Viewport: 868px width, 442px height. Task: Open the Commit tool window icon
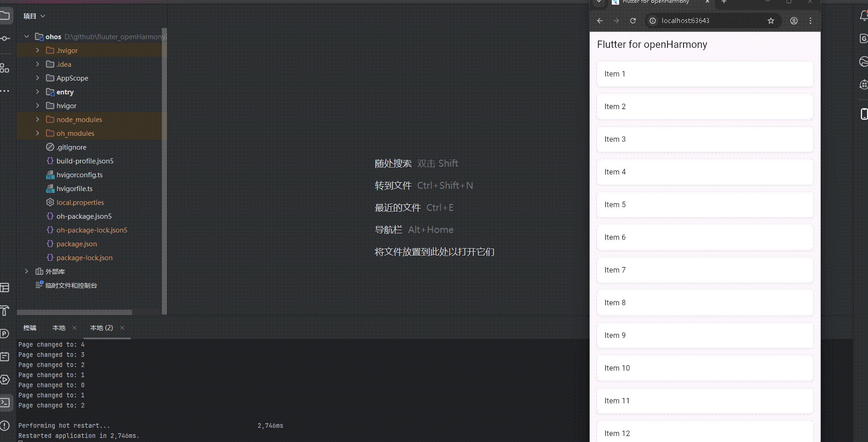[x=5, y=39]
